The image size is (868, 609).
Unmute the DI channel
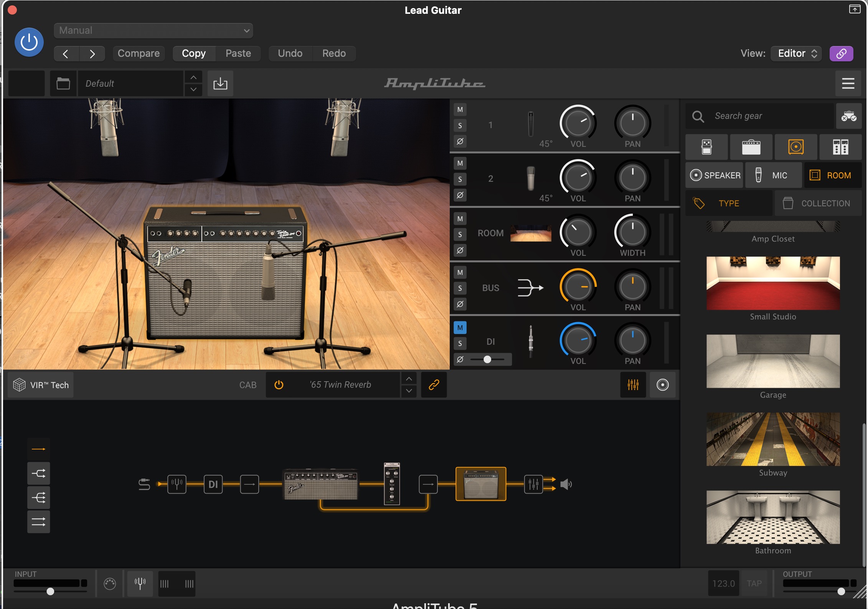(x=460, y=328)
